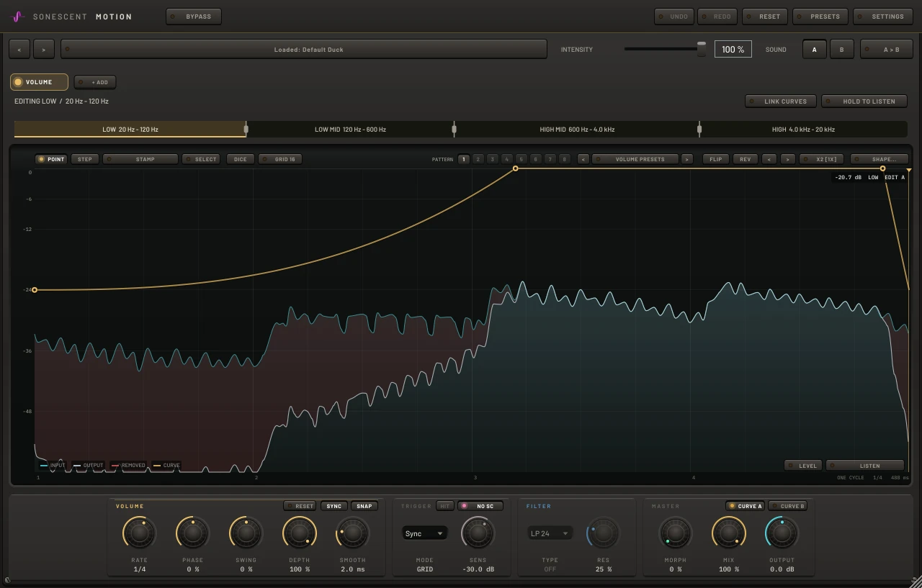Open the LP 24 filter type dropdown

(550, 533)
